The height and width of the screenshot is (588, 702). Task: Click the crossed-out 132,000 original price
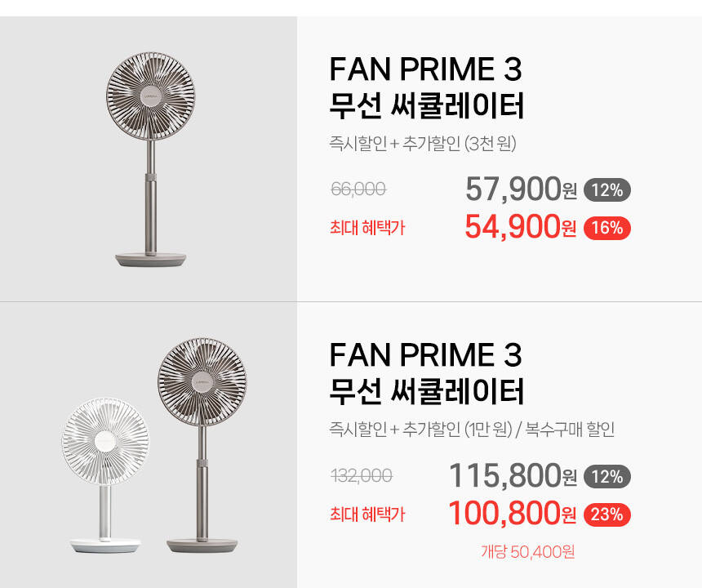(362, 475)
